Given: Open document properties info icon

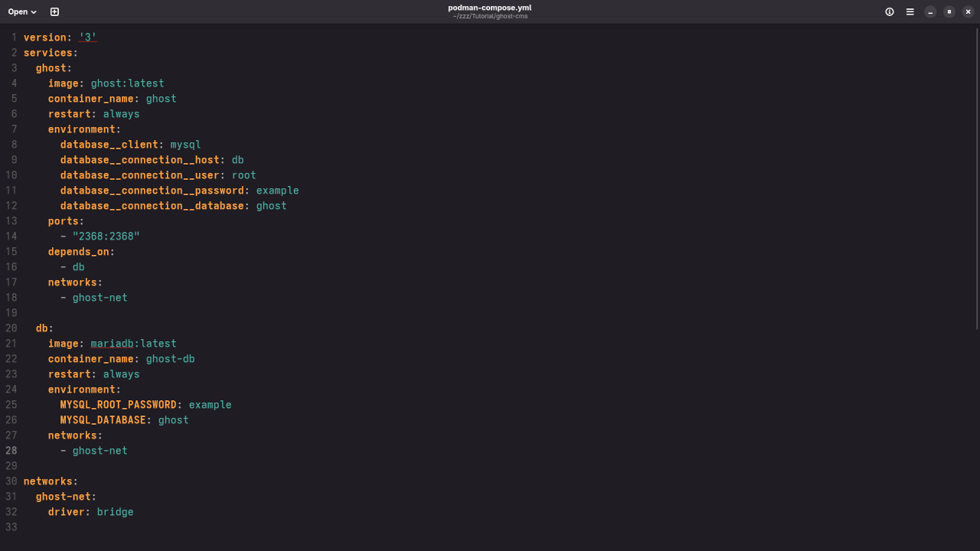Looking at the screenshot, I should pyautogui.click(x=890, y=11).
